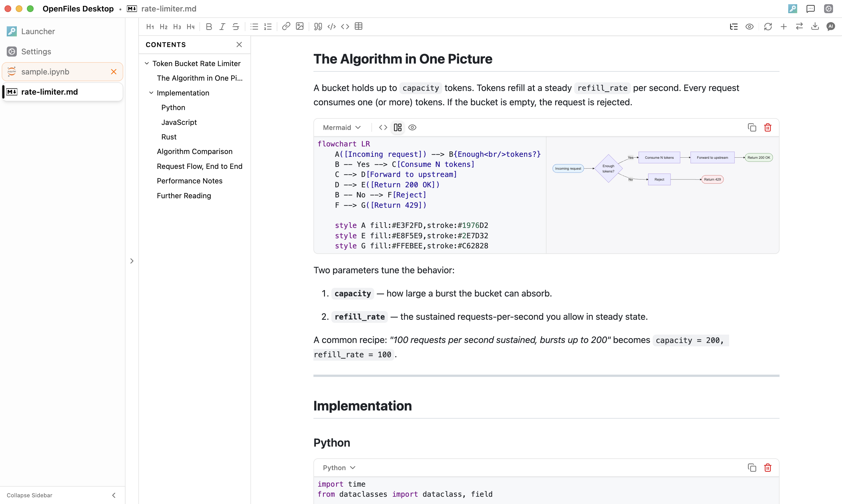The height and width of the screenshot is (504, 842).
Task: Jump to The Algorithm in One Picture
Action: [x=200, y=78]
